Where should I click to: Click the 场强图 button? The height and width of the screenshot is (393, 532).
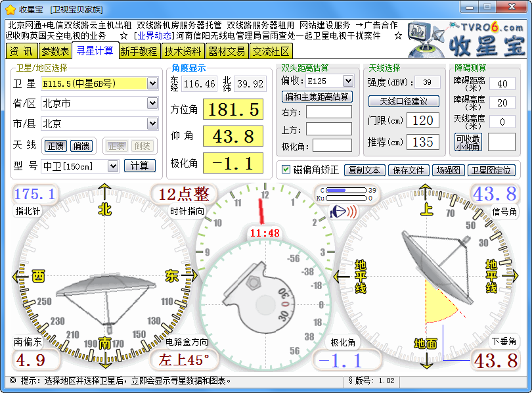tap(448, 170)
